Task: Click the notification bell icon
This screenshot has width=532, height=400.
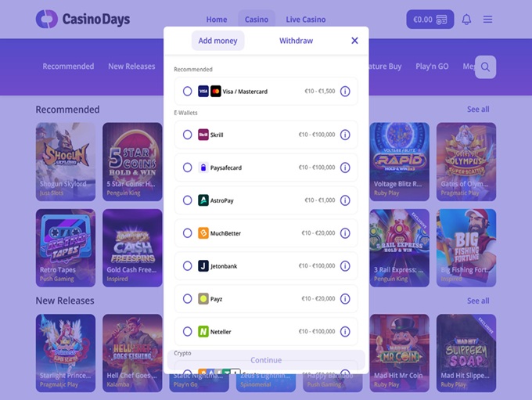Action: (466, 20)
